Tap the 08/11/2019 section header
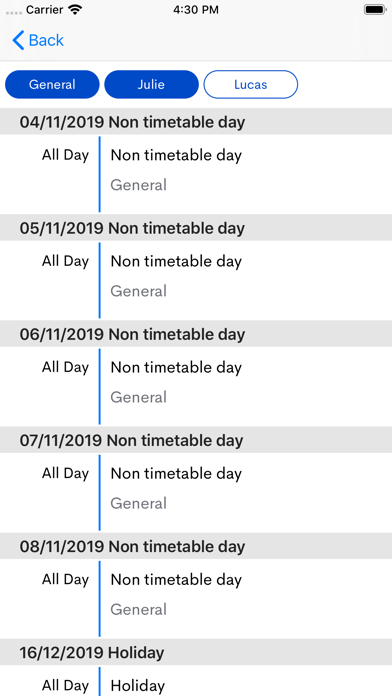392x696 pixels. point(196,546)
